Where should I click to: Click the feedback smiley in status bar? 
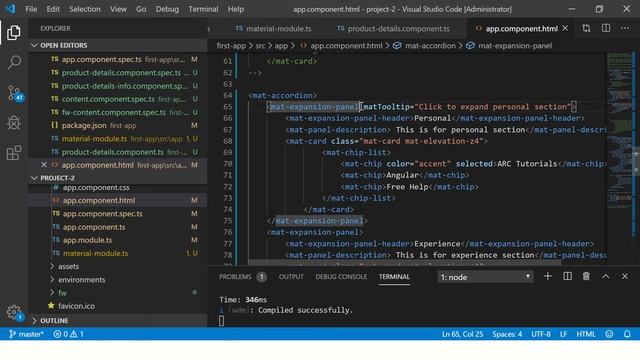coord(609,334)
